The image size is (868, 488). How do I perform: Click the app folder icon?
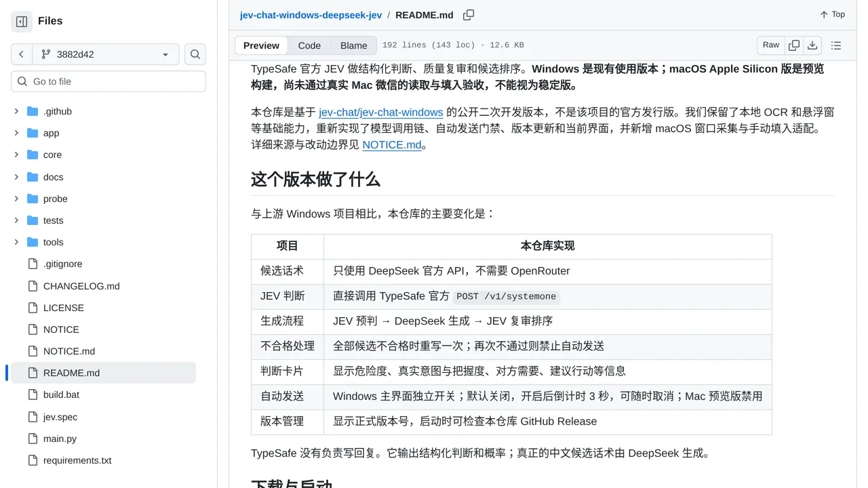pyautogui.click(x=33, y=133)
